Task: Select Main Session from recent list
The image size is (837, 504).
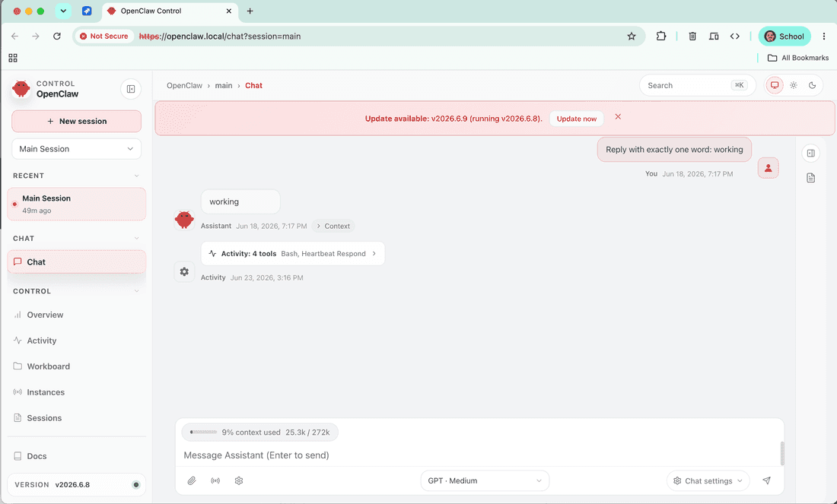Action: coord(76,204)
